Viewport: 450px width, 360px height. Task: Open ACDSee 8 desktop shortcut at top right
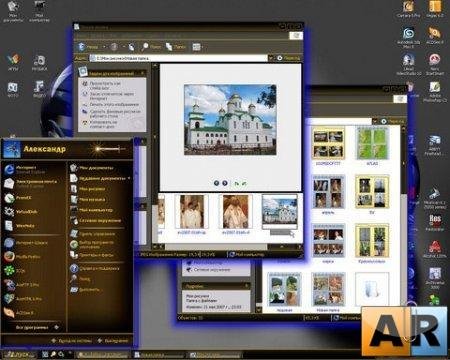pyautogui.click(x=435, y=35)
